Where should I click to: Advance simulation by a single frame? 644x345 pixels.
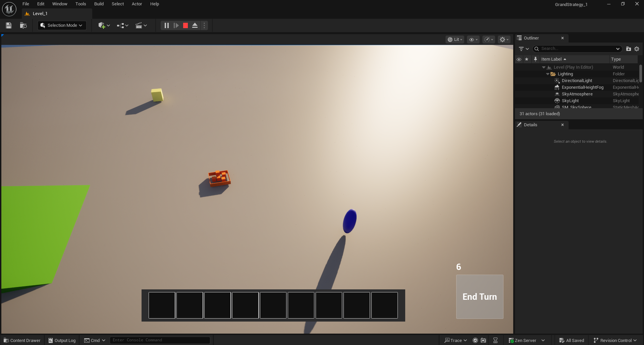[x=176, y=25]
